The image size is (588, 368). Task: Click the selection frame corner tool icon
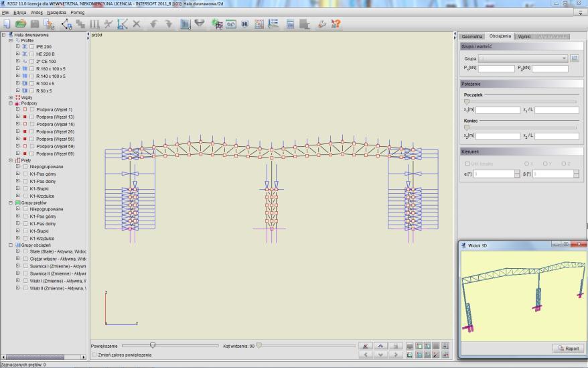coord(123,24)
